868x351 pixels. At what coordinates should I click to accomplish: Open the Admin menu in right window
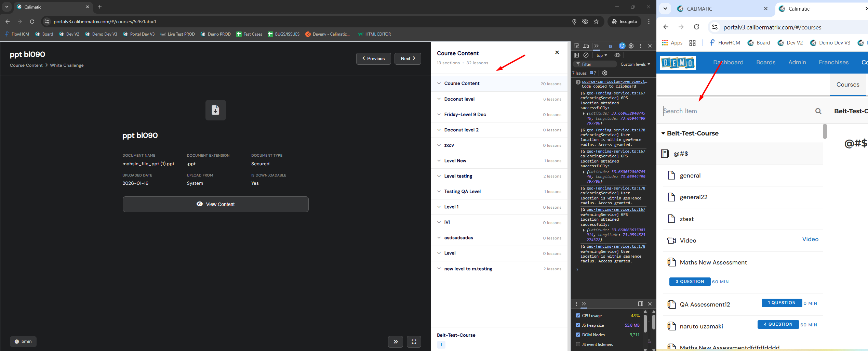click(797, 62)
